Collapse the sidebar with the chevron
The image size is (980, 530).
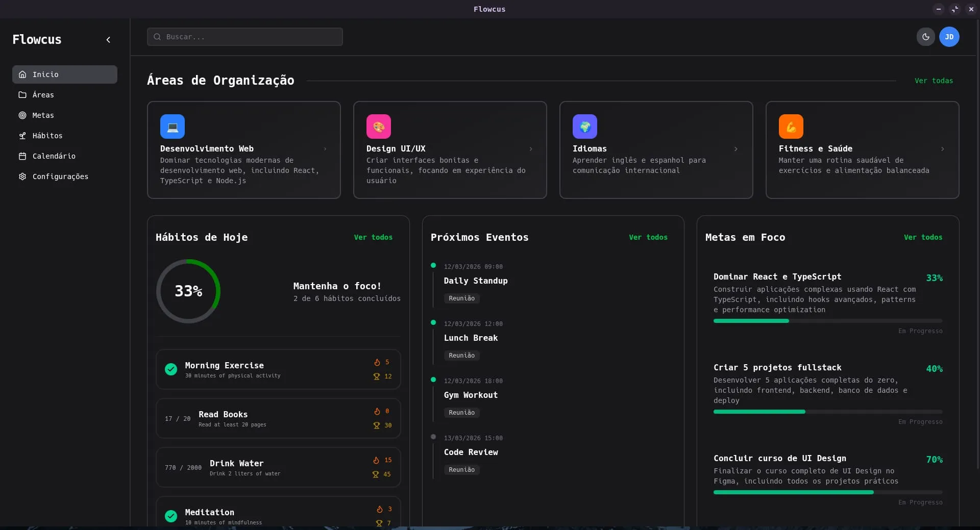pyautogui.click(x=108, y=39)
